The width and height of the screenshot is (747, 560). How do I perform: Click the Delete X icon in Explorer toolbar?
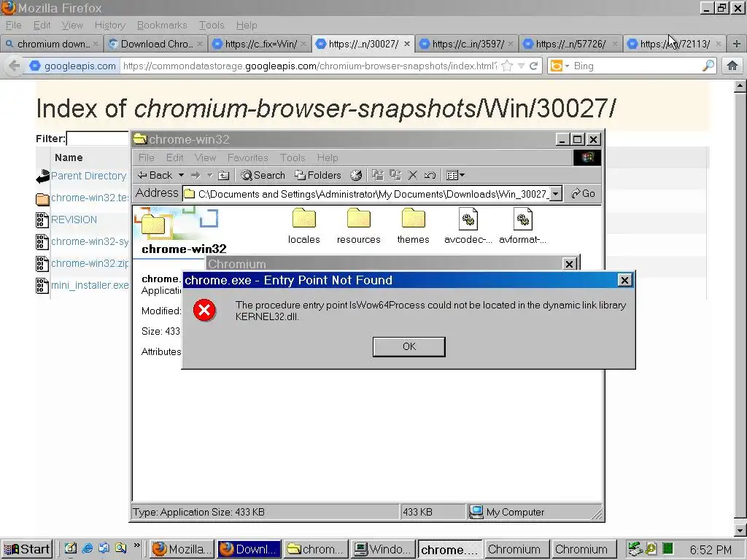point(413,175)
